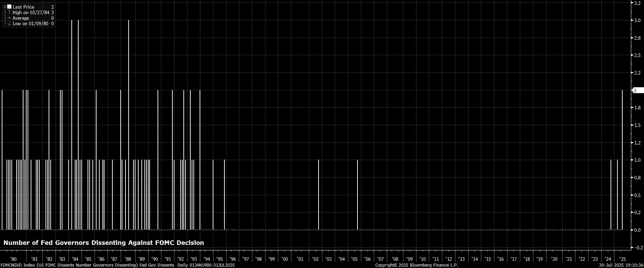Screen dimensions: 644x268
Task: Click the Low marker icon in legend
Action: (x=9, y=23)
